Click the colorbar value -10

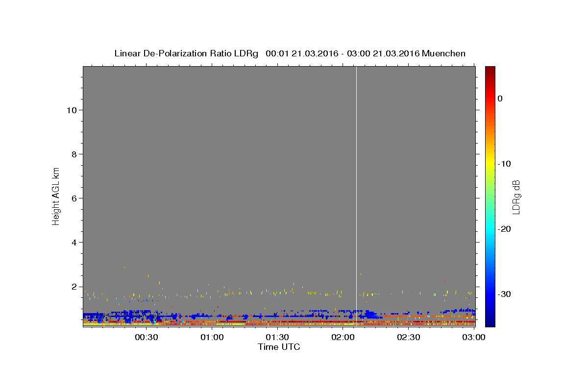click(505, 164)
